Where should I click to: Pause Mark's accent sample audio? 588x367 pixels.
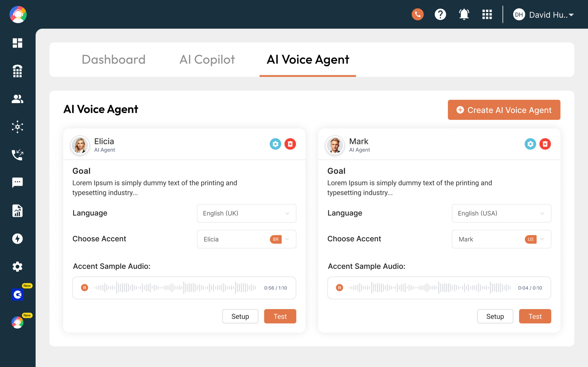[339, 288]
